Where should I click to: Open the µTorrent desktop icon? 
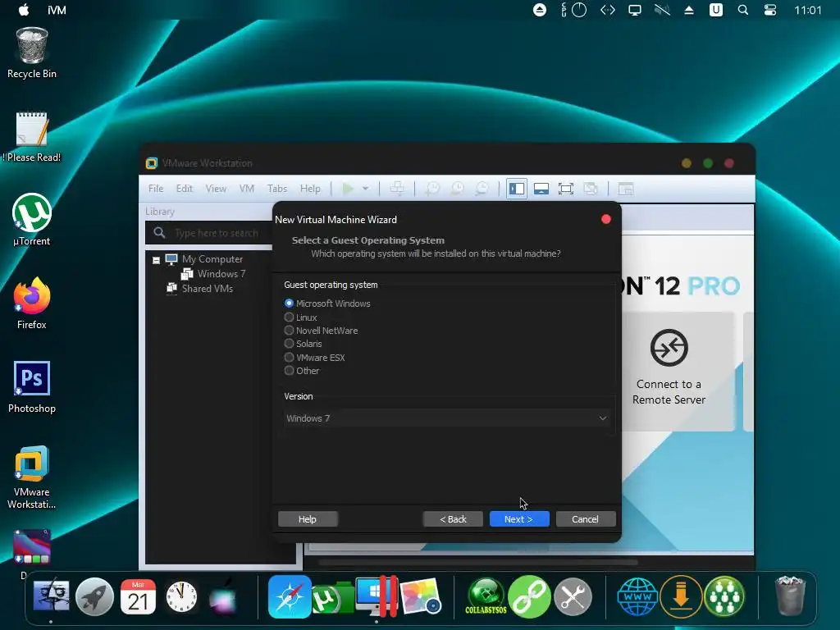[x=32, y=220]
